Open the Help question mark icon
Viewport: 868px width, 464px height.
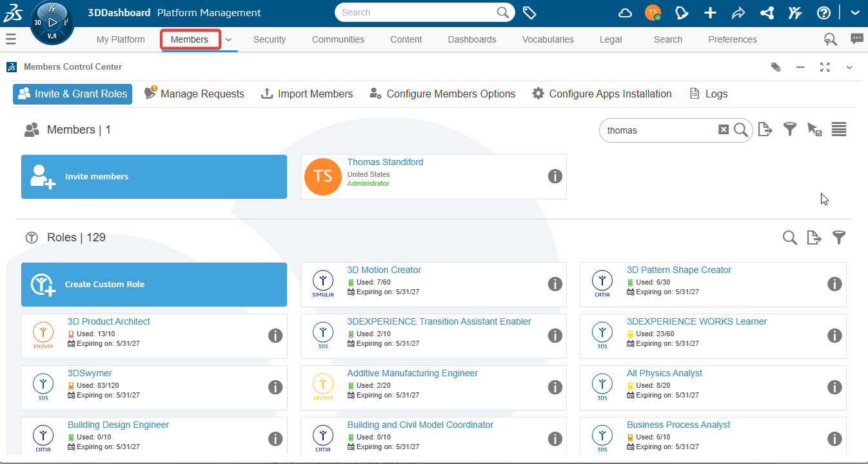824,13
